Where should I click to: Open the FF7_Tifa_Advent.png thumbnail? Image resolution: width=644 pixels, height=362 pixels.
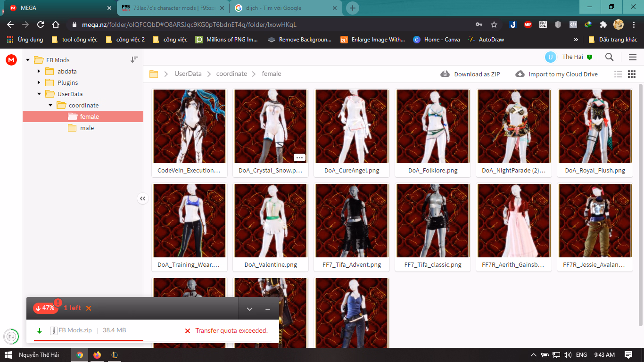point(351,220)
